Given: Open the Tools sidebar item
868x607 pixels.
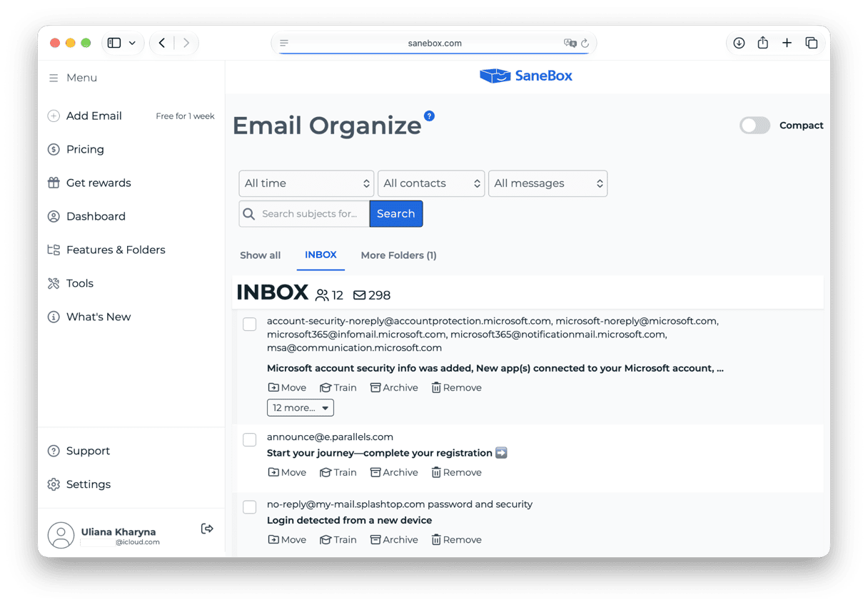Looking at the screenshot, I should click(x=80, y=283).
